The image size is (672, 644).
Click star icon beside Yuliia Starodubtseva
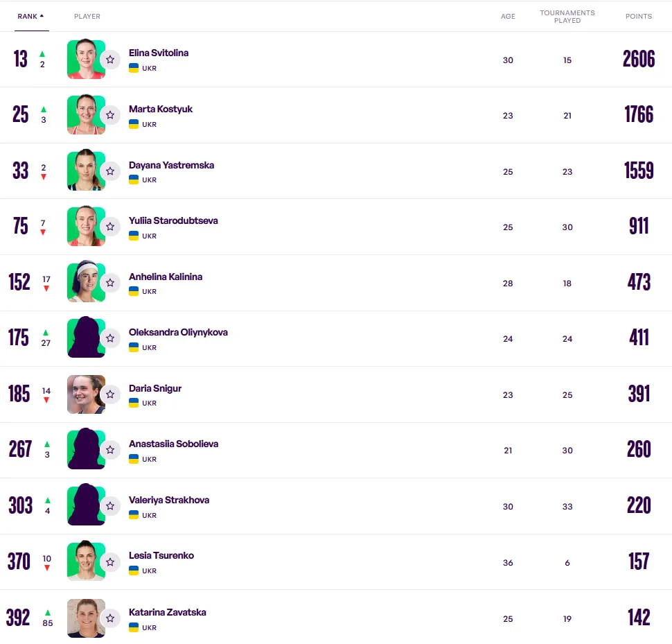[110, 227]
